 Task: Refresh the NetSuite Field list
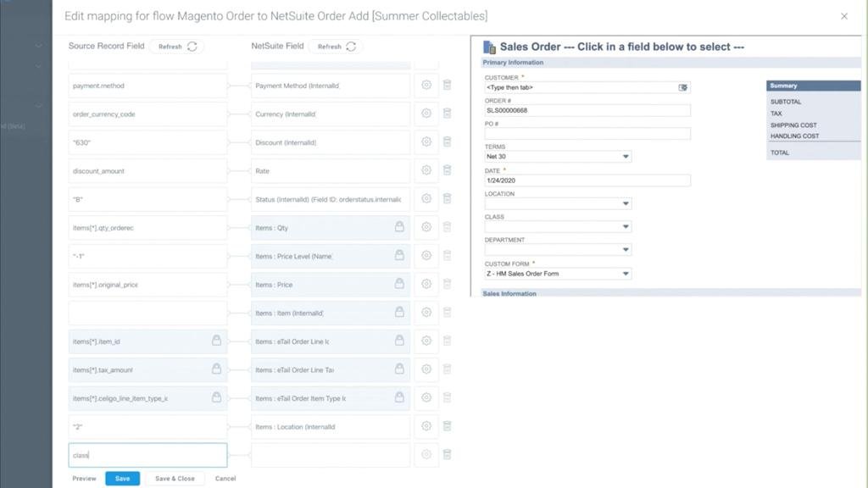pyautogui.click(x=336, y=47)
